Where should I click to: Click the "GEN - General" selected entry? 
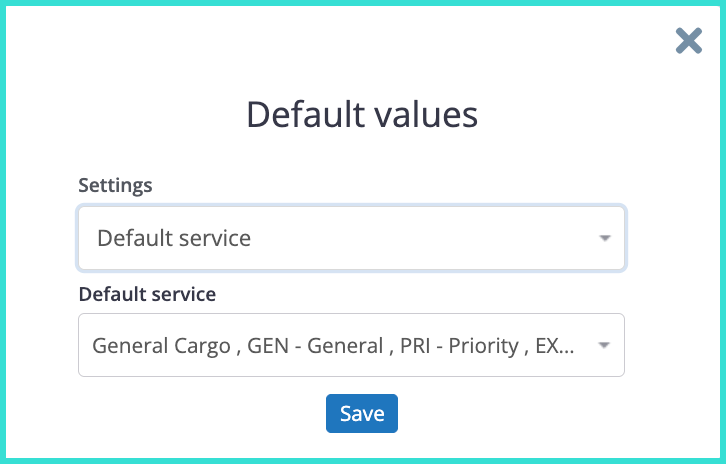coord(314,346)
